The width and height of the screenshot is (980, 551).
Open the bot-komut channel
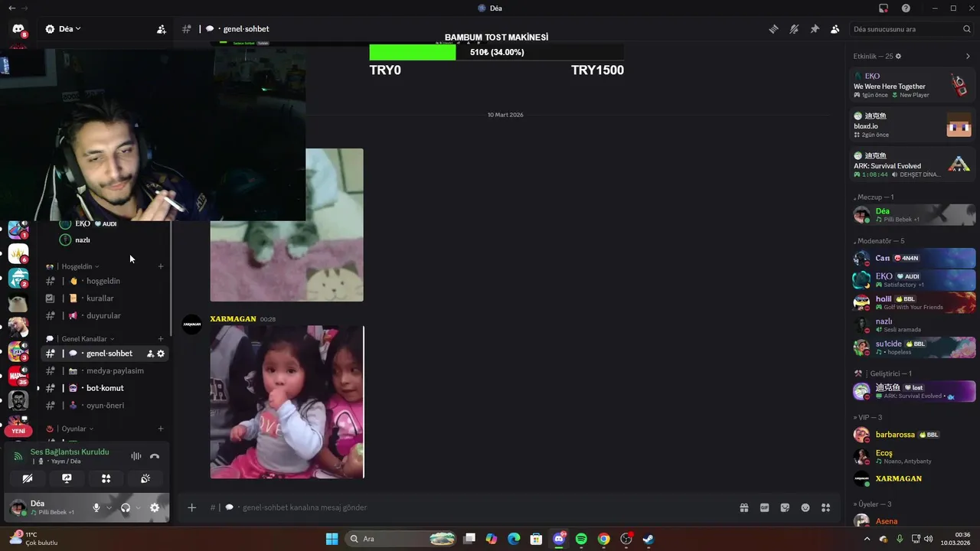(x=105, y=388)
